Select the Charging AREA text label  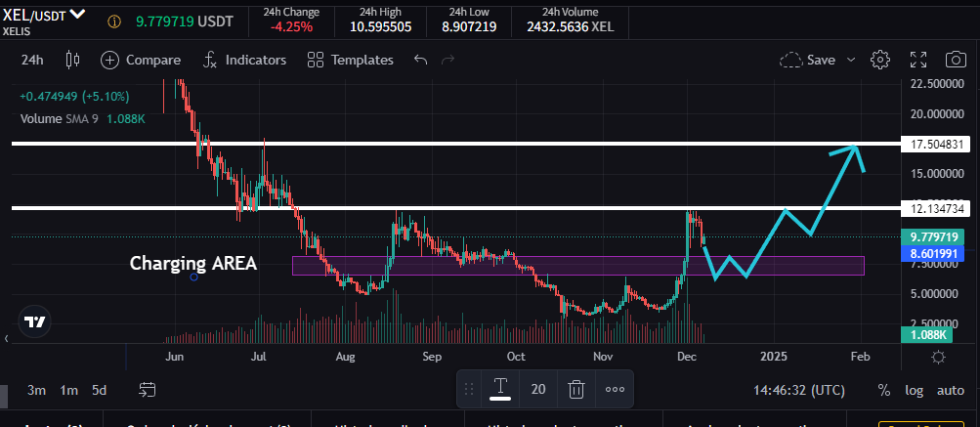(193, 263)
